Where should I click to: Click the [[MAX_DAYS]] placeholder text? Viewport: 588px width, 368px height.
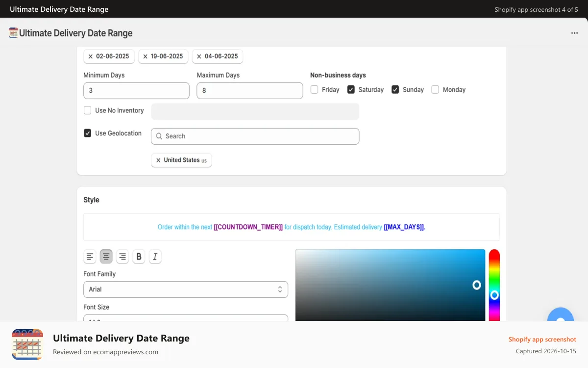pos(405,227)
